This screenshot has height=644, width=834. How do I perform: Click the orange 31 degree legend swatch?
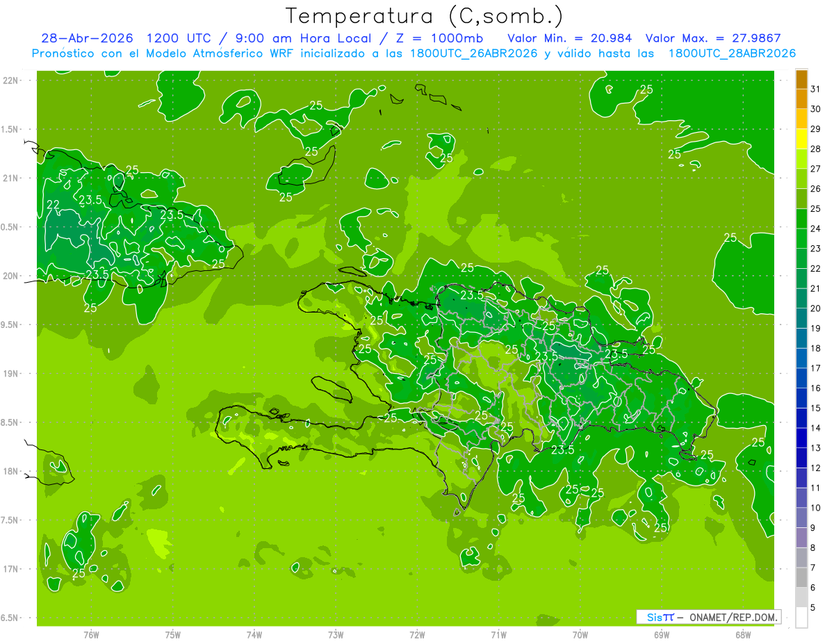[x=801, y=80]
